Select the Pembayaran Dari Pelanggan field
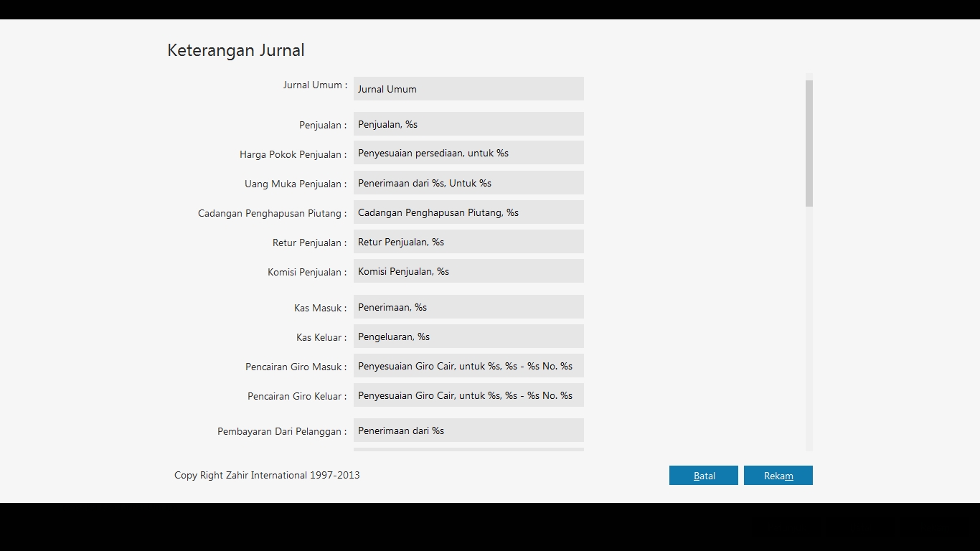 [468, 430]
